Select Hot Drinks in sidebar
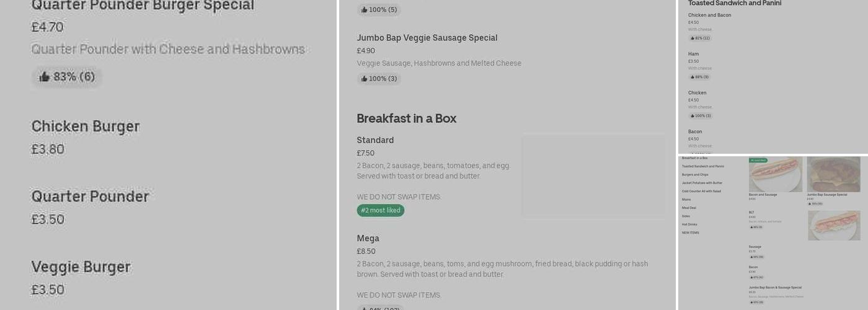The height and width of the screenshot is (310, 868). [689, 224]
